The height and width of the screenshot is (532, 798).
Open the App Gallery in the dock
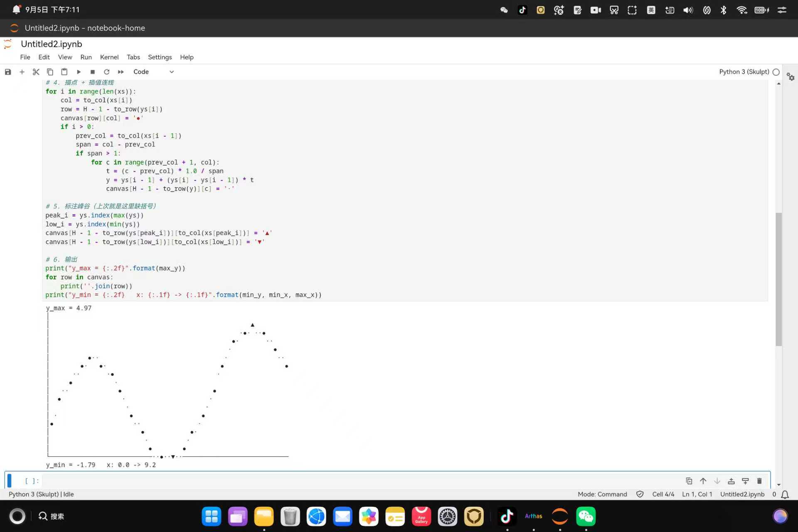coord(421,516)
